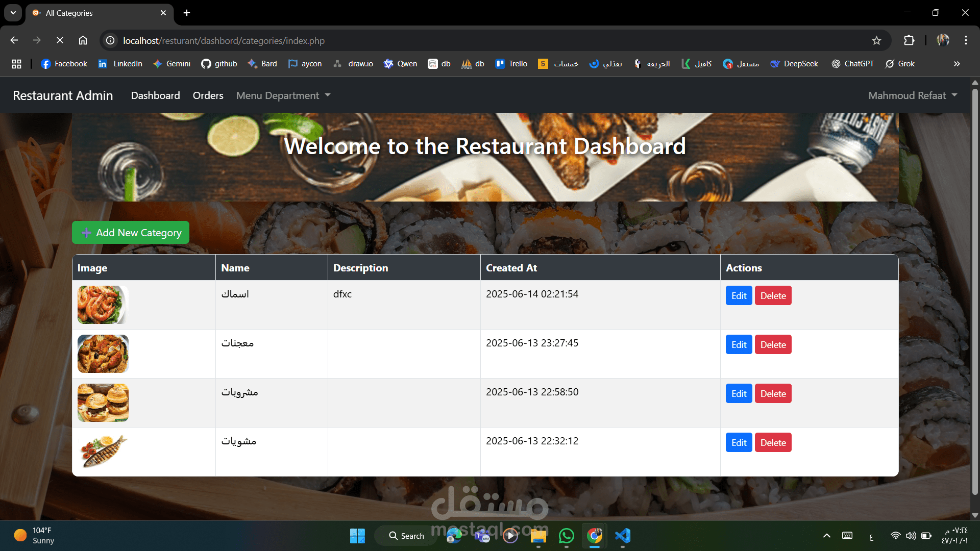Stop page loading with the X icon
This screenshot has width=980, height=551.
(x=60, y=40)
